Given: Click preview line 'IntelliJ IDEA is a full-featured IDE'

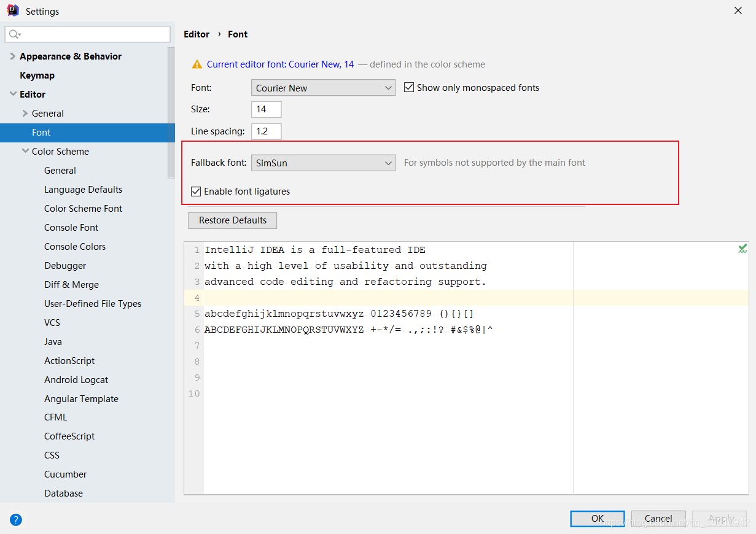Looking at the screenshot, I should (315, 250).
